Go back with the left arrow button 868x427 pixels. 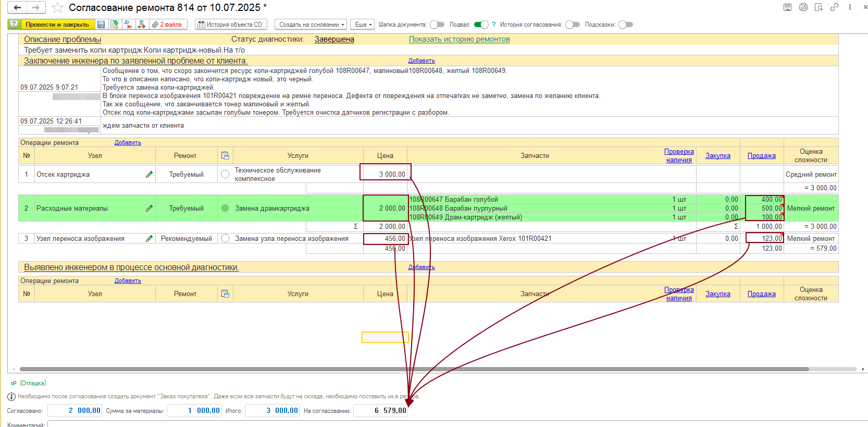pos(17,7)
